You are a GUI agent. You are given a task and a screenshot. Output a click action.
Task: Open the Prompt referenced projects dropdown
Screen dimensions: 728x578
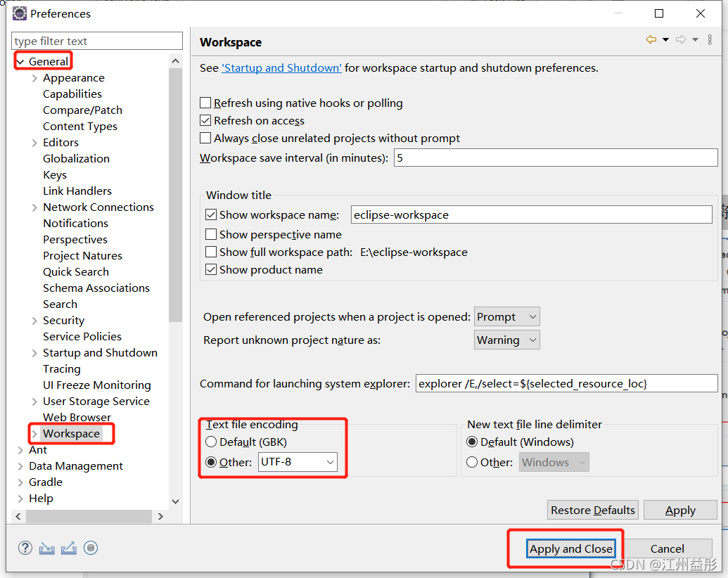(x=507, y=316)
